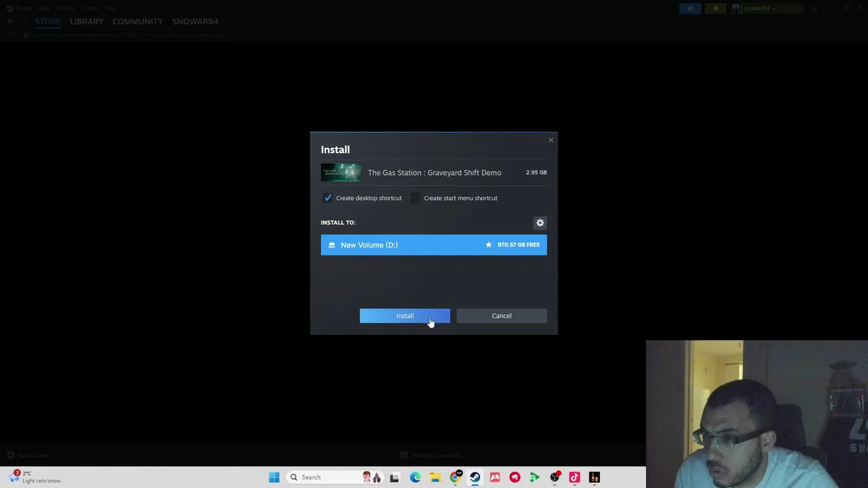
Task: Open Task View on the taskbar
Action: pyautogui.click(x=395, y=477)
